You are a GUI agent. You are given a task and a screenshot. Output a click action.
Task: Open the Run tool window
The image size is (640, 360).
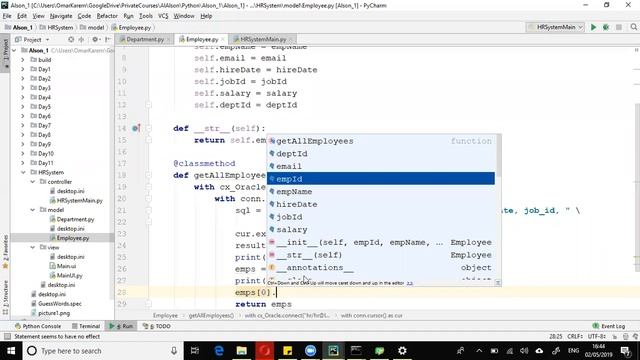pos(121,326)
